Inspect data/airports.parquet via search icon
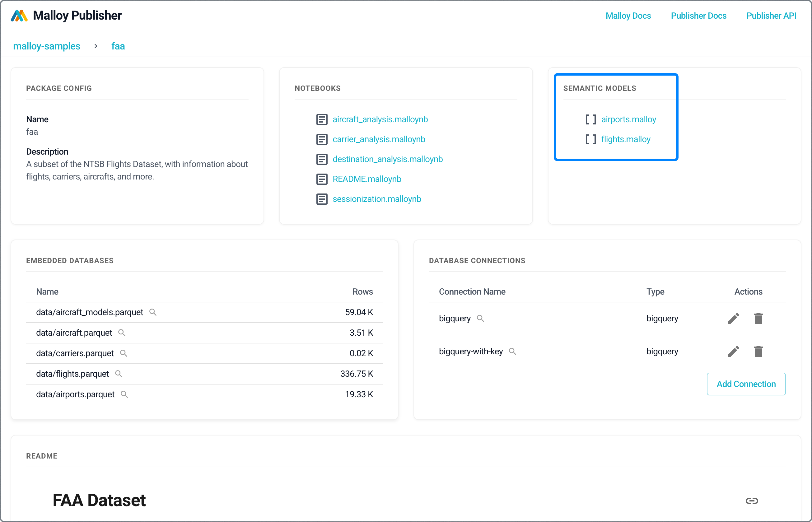The height and width of the screenshot is (522, 812). click(x=124, y=394)
